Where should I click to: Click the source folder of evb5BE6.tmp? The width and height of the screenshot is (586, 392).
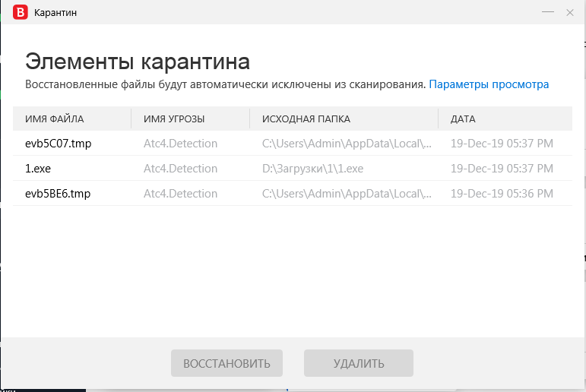click(x=347, y=194)
